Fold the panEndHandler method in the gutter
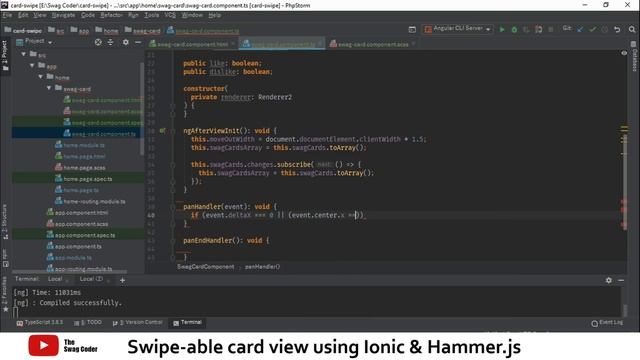This screenshot has height=360, width=640. tap(173, 240)
